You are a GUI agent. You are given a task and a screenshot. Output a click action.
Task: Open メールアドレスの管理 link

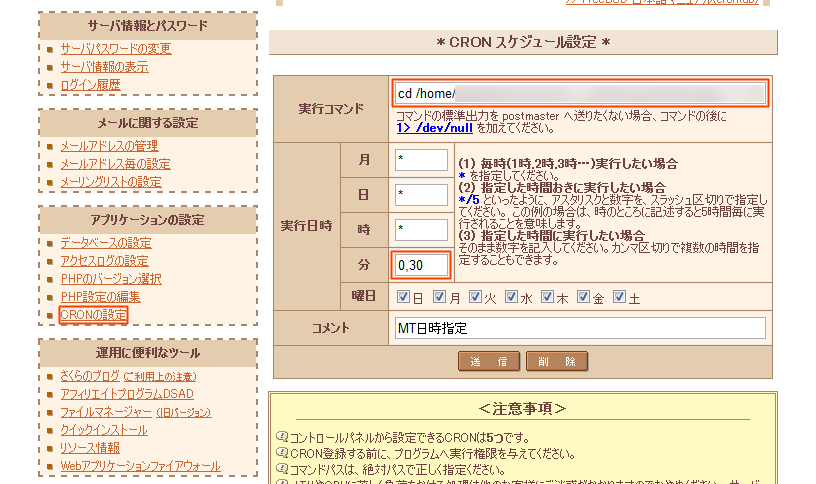click(x=109, y=146)
